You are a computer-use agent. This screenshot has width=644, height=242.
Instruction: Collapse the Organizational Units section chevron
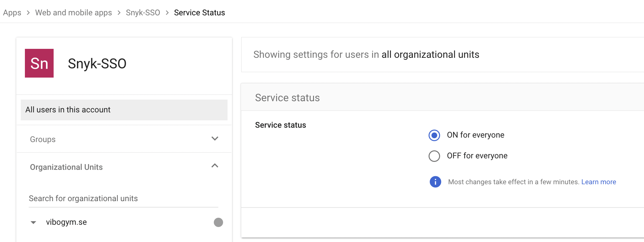point(215,166)
